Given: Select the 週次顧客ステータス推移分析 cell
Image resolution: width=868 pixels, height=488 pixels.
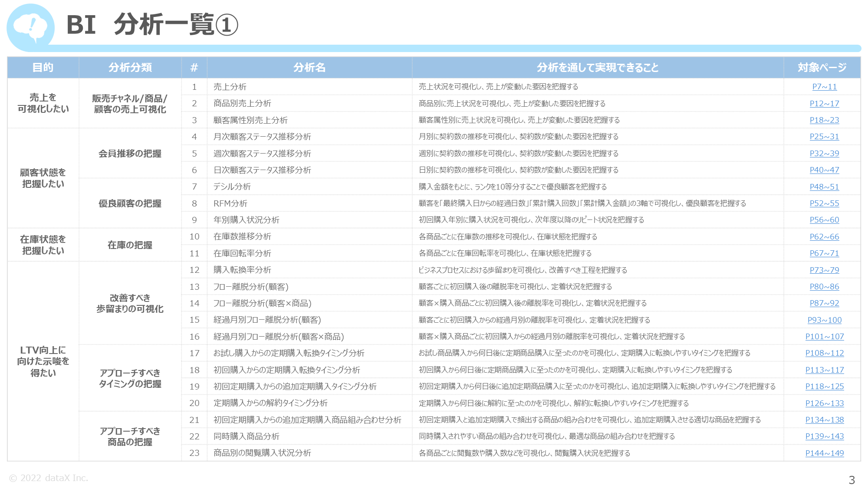Looking at the screenshot, I should (309, 154).
